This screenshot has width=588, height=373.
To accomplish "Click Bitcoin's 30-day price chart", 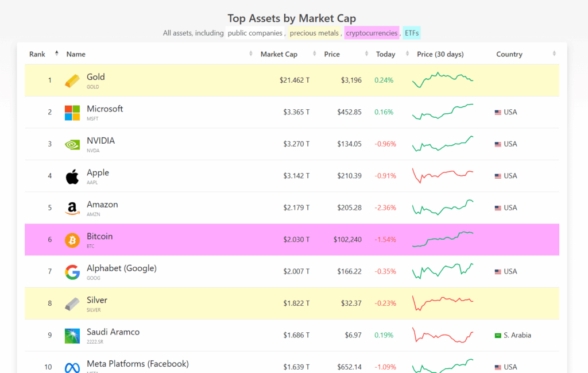I will point(443,240).
